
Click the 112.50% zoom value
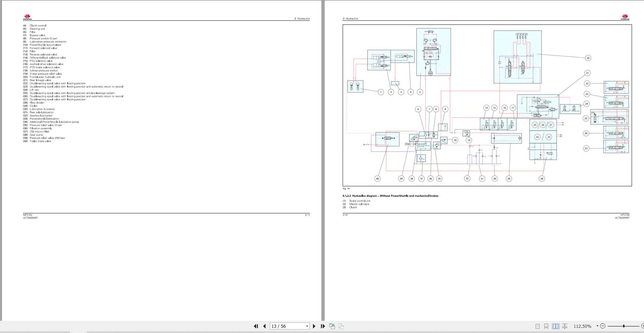point(582,326)
